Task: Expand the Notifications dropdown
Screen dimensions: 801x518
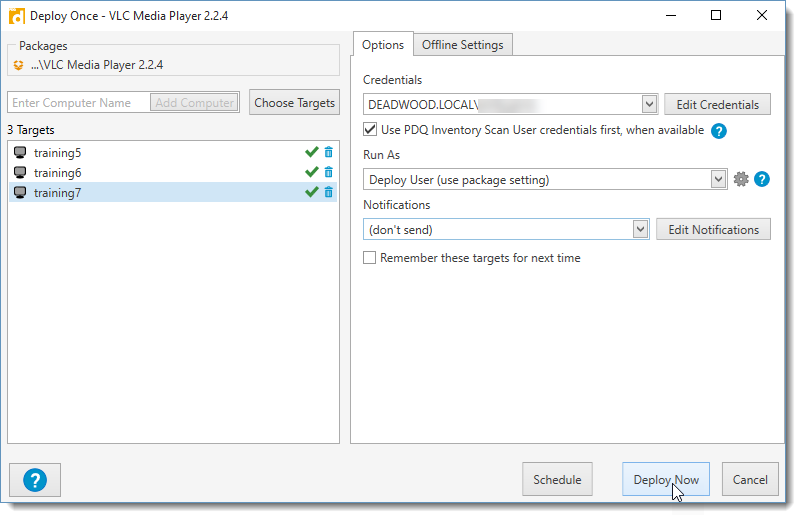Action: pos(641,229)
